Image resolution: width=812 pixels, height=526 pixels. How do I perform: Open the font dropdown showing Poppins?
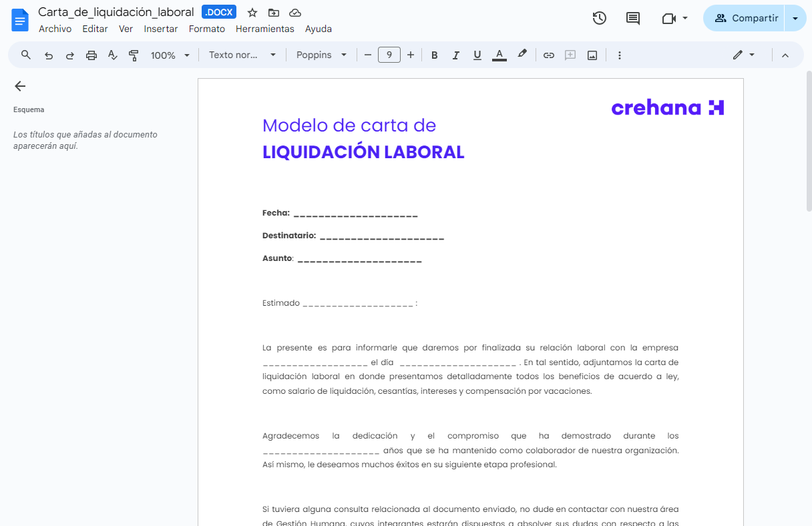[321, 55]
